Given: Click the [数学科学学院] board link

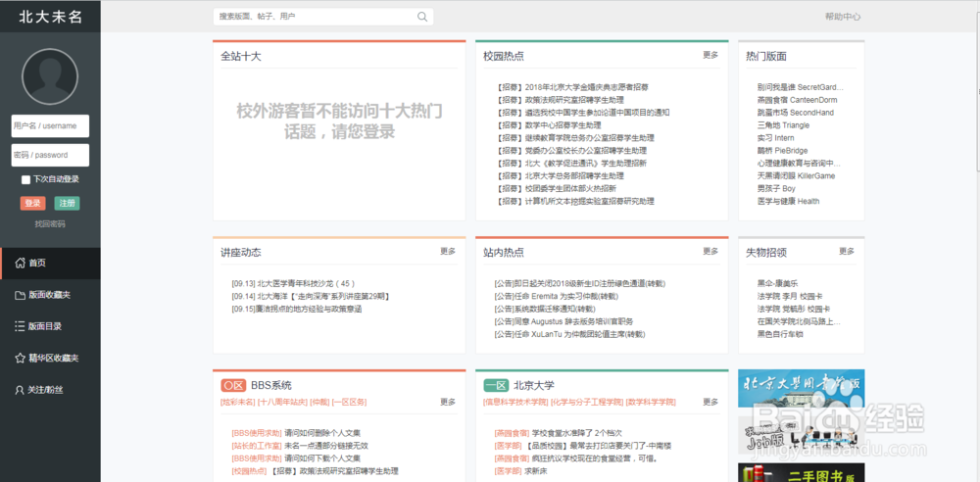Looking at the screenshot, I should 651,402.
